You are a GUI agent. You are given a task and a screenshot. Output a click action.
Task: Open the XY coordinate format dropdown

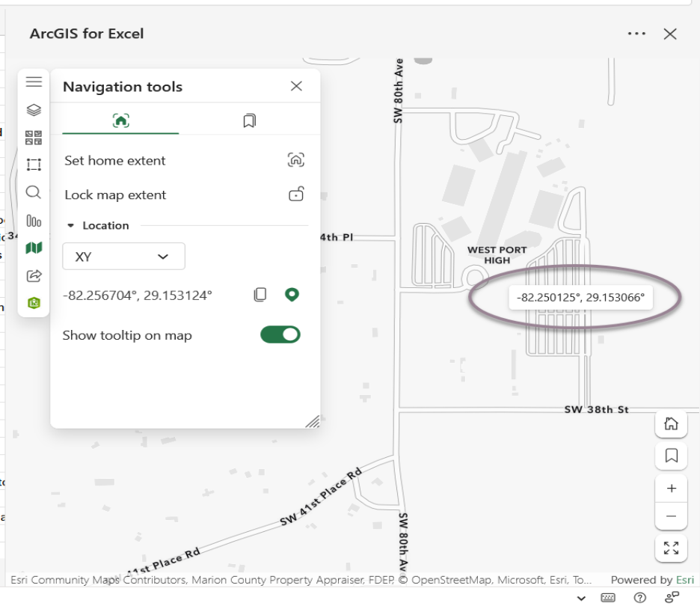pyautogui.click(x=123, y=257)
